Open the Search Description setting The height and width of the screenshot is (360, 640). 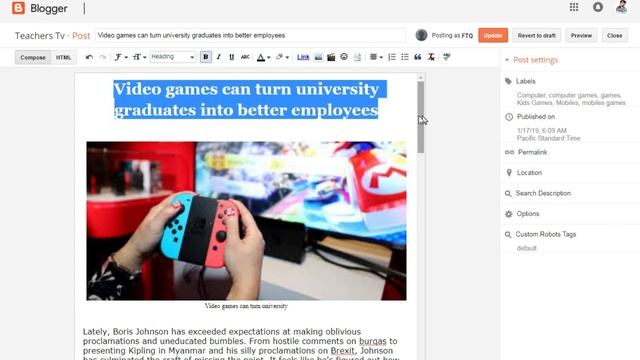[x=543, y=193]
